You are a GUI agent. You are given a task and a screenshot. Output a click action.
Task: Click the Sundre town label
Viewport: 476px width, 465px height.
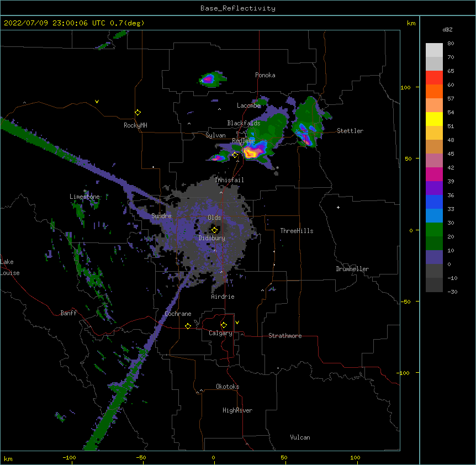161,216
